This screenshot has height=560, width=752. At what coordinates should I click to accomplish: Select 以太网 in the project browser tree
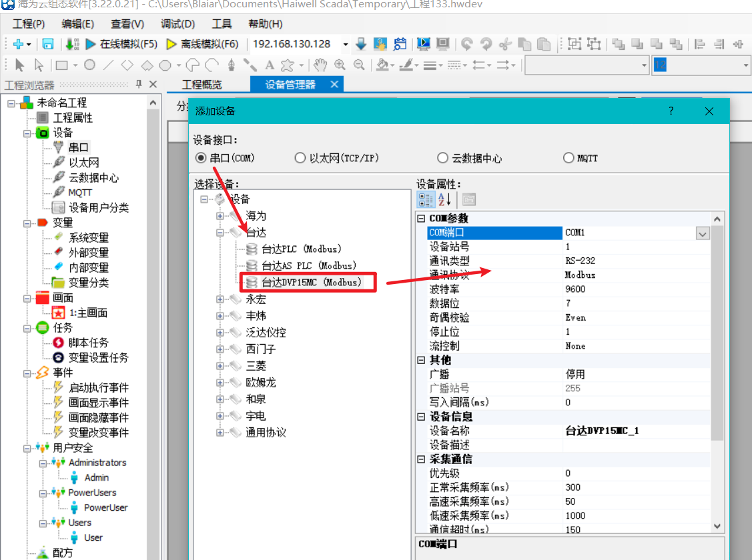click(84, 163)
